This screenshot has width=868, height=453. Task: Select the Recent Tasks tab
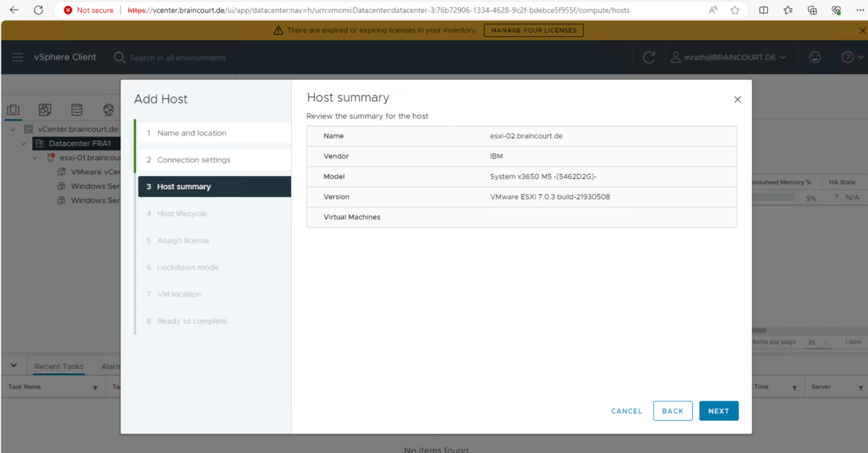pos(59,366)
